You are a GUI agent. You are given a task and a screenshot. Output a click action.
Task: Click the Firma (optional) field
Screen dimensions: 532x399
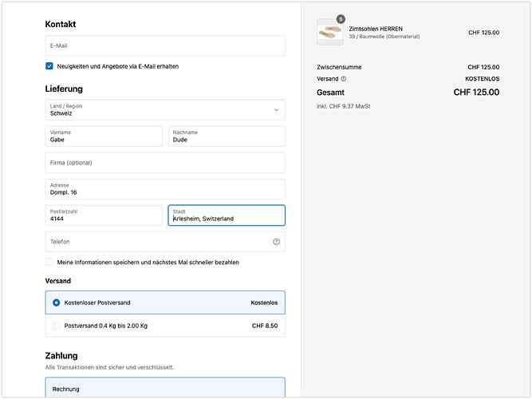pyautogui.click(x=165, y=163)
